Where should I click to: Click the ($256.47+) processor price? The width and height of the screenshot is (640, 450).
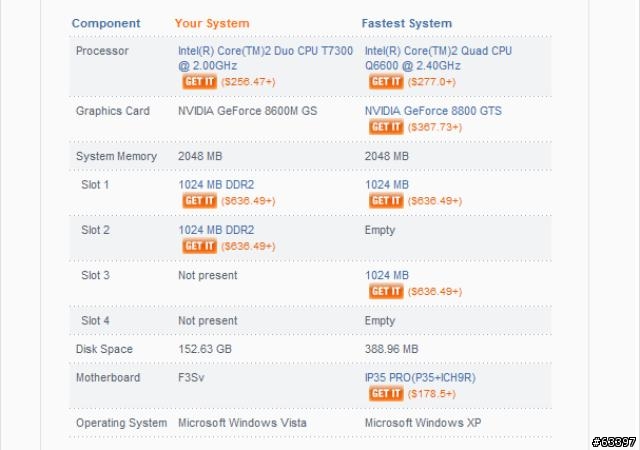click(248, 82)
